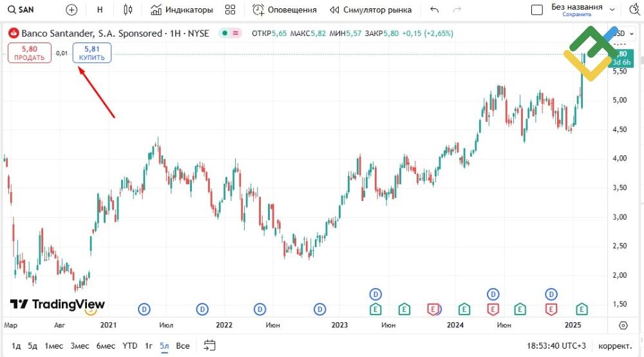This screenshot has width=644, height=357.
Task: Click the ОТКР 5,65 open value
Action: pyautogui.click(x=269, y=34)
